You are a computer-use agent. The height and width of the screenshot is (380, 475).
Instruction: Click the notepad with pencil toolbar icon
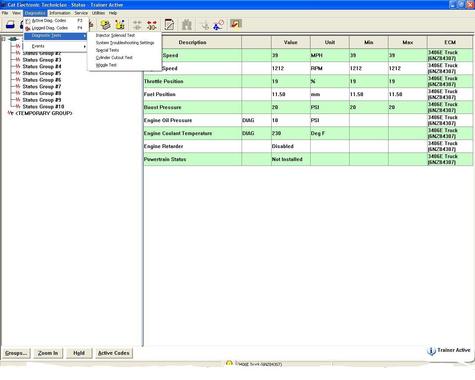click(169, 25)
